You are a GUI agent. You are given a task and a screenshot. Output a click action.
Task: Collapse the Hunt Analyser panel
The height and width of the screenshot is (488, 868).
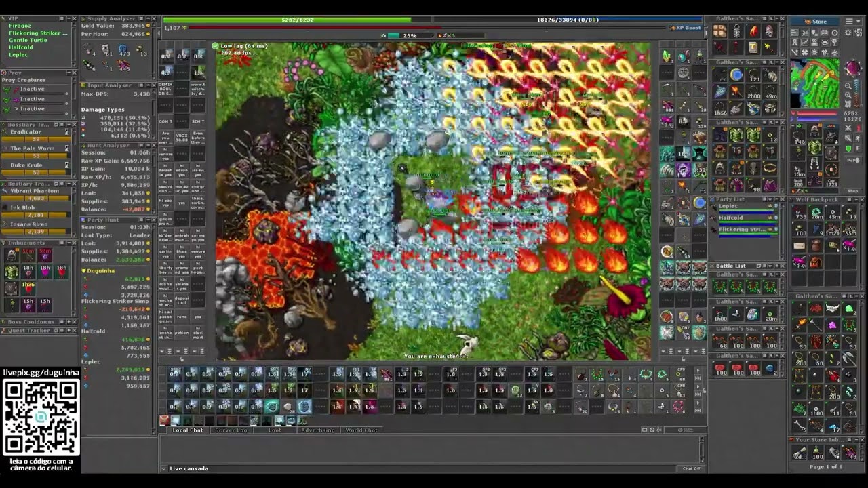click(149, 145)
